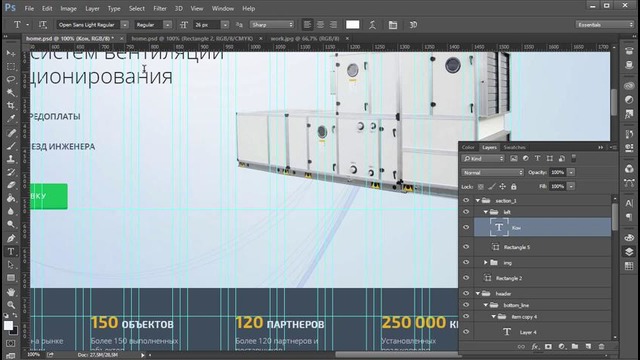This screenshot has width=640, height=360.
Task: Open the blend mode Normal dropdown
Action: tap(493, 173)
